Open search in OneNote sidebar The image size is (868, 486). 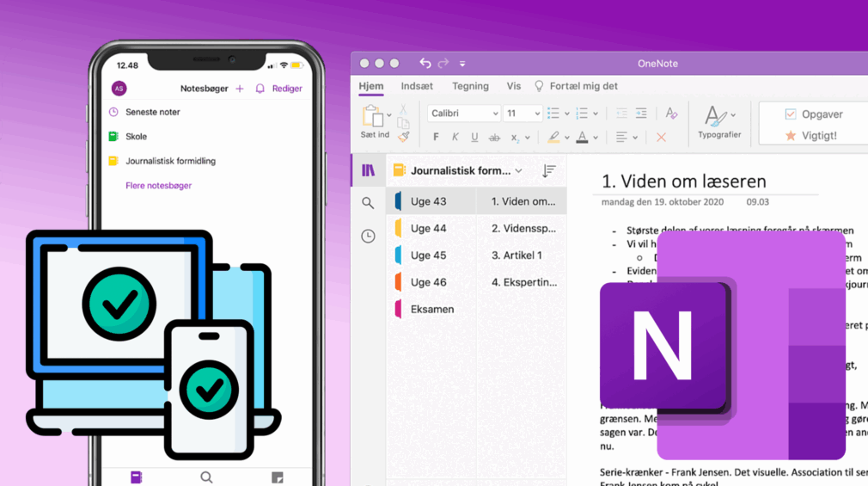click(x=368, y=203)
